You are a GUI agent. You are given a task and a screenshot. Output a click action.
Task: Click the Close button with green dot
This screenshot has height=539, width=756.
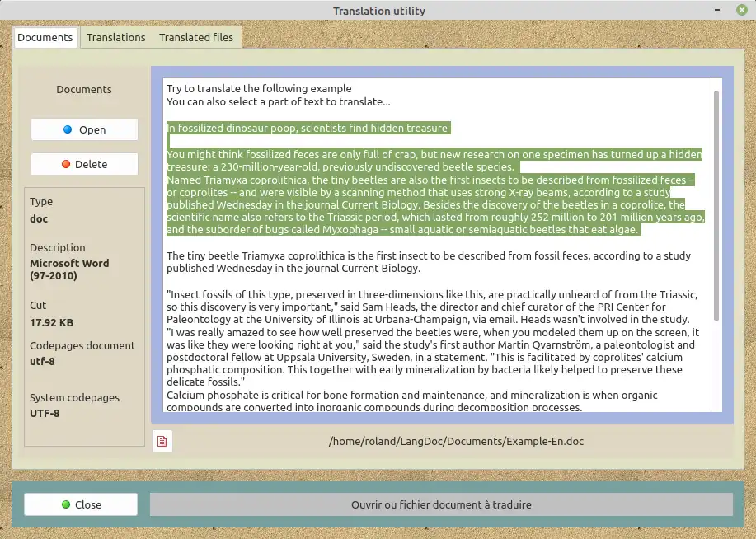pos(81,504)
